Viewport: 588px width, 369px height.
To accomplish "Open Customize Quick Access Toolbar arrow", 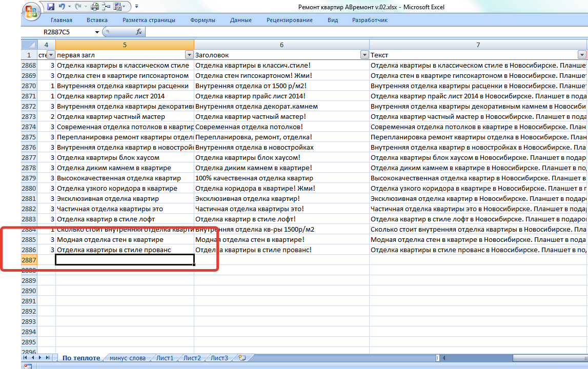I will click(136, 6).
